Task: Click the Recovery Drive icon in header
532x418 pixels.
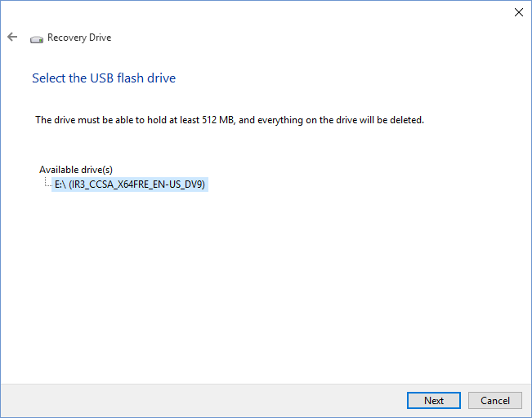Action: click(37, 38)
